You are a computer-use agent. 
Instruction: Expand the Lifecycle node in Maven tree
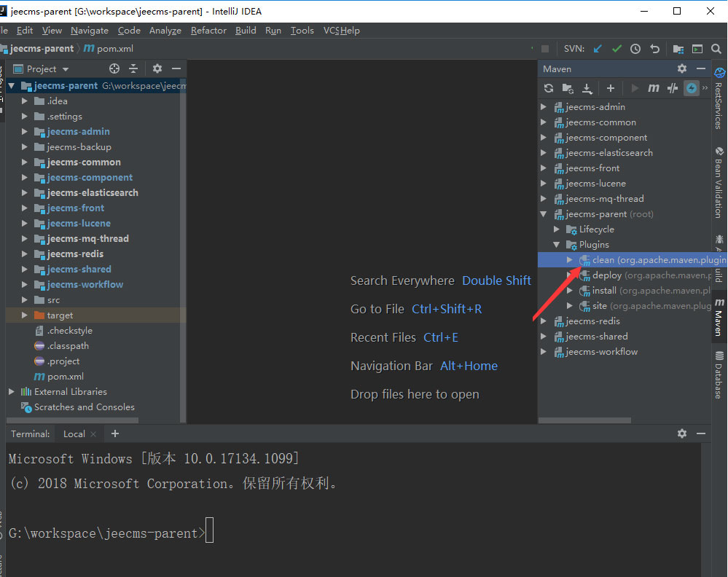point(557,229)
